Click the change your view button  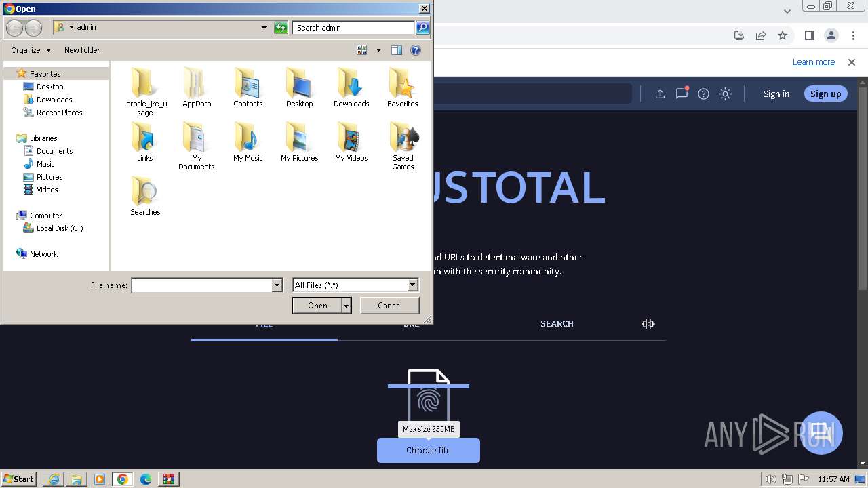coord(362,50)
